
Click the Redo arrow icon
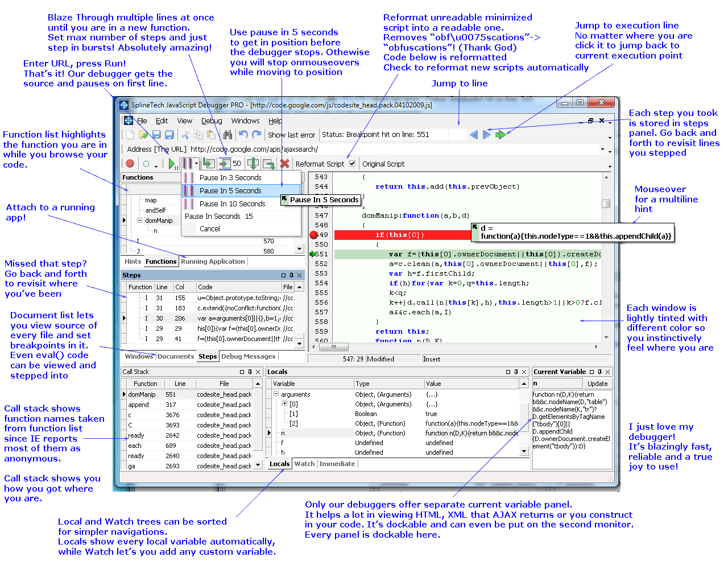[257, 135]
